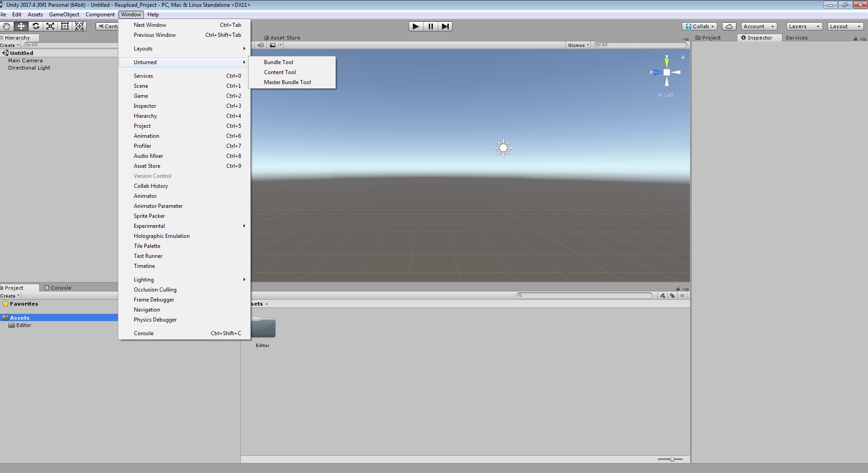The height and width of the screenshot is (473, 868).
Task: Select the Rotate tool
Action: (36, 26)
